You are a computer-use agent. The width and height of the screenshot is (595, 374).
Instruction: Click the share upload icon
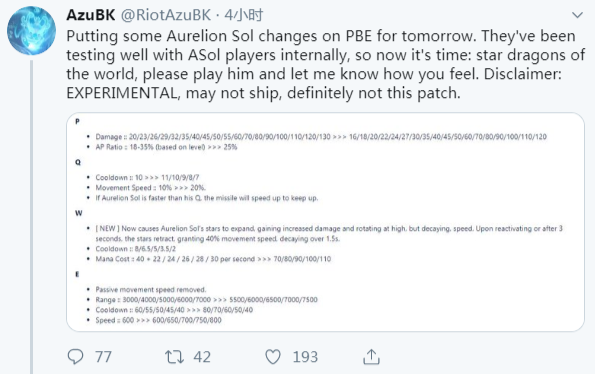pyautogui.click(x=371, y=357)
